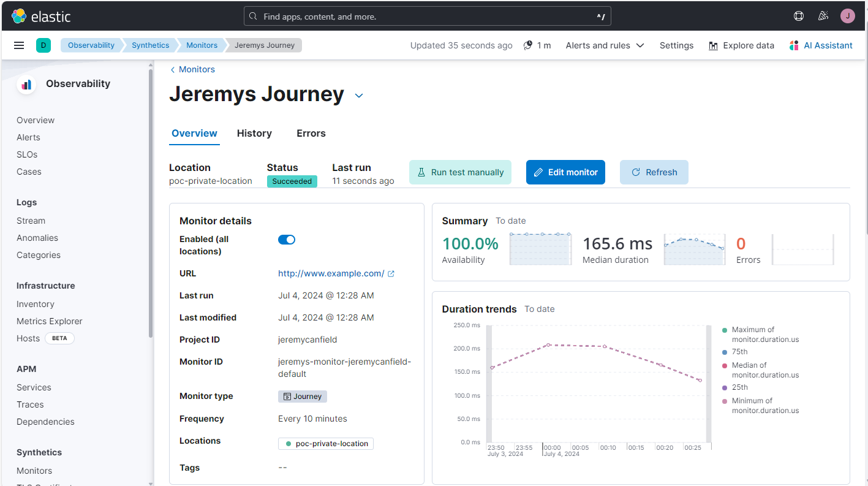Open APM Services in the sidebar
The width and height of the screenshot is (868, 486).
(34, 387)
